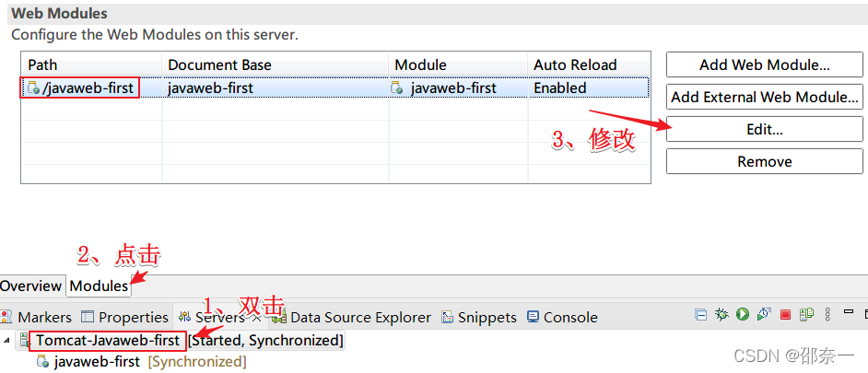
Task: Click the Remove button
Action: click(765, 161)
